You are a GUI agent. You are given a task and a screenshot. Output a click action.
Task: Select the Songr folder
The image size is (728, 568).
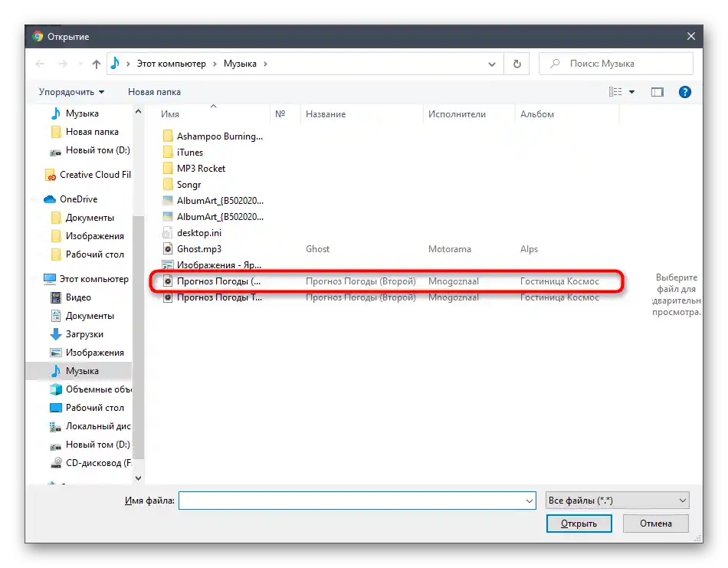[x=182, y=185]
